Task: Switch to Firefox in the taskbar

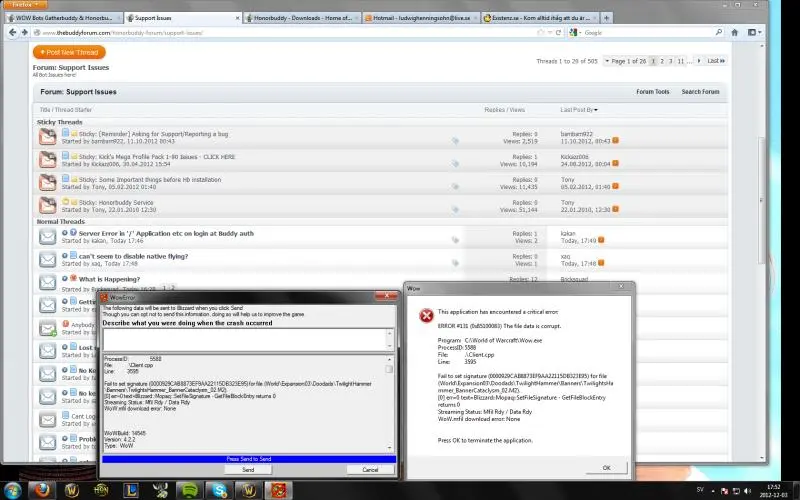Action: coord(42,490)
